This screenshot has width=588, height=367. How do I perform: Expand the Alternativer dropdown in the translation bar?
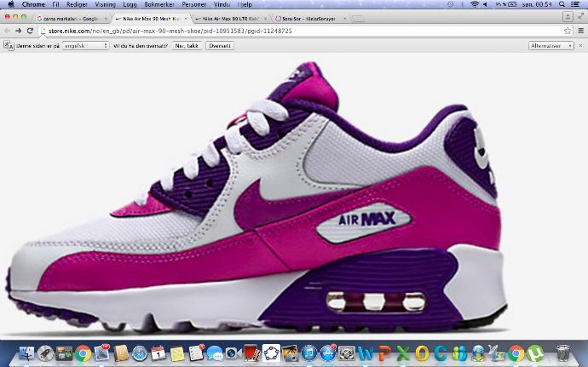click(x=551, y=46)
